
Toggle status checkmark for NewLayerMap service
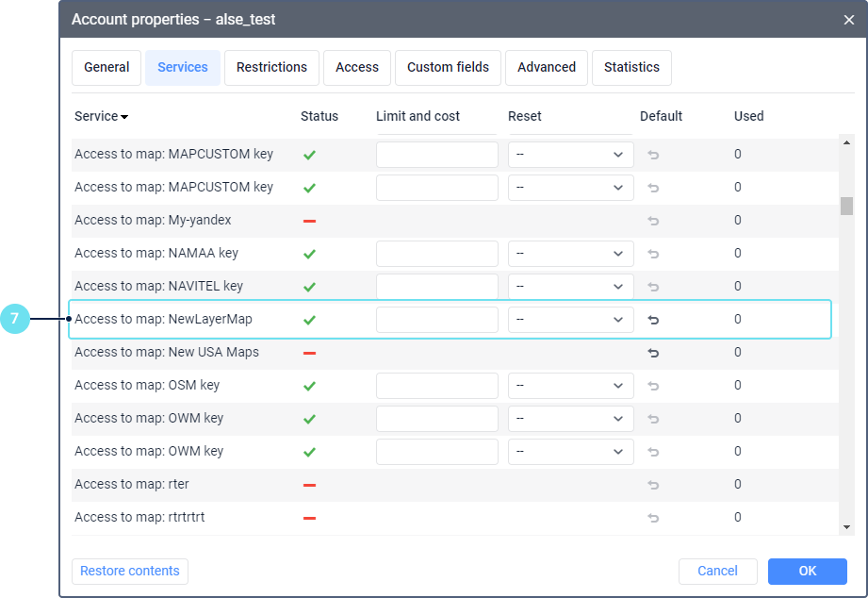[x=309, y=320]
